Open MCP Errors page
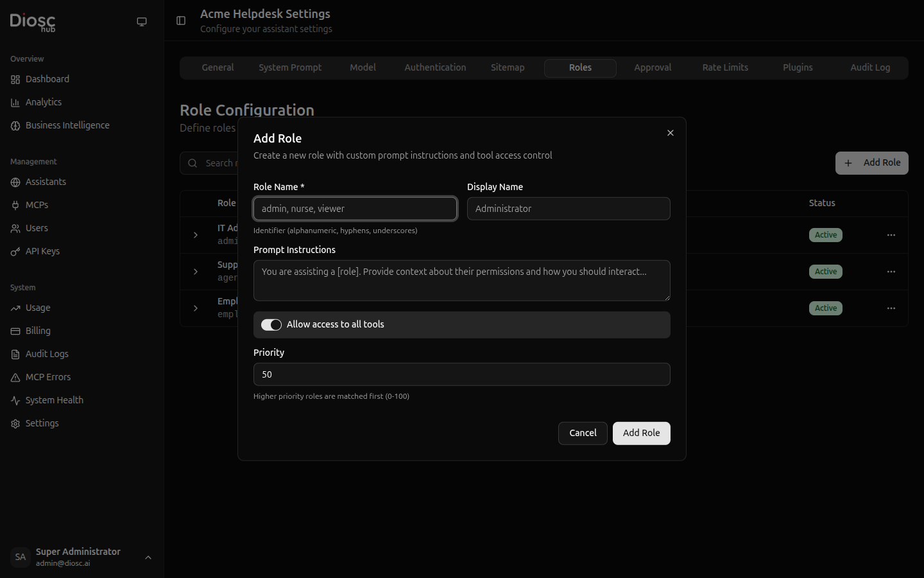Screen dimensions: 924x578 48,377
